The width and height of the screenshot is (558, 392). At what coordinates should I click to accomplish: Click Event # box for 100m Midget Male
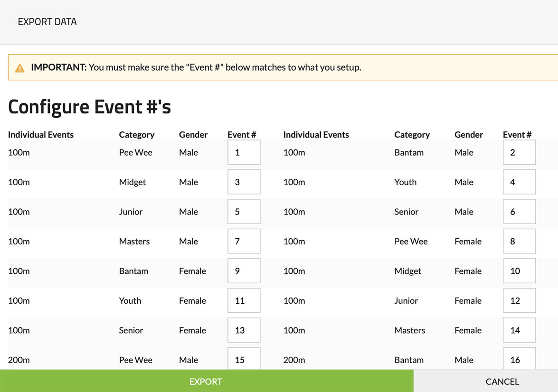(244, 182)
